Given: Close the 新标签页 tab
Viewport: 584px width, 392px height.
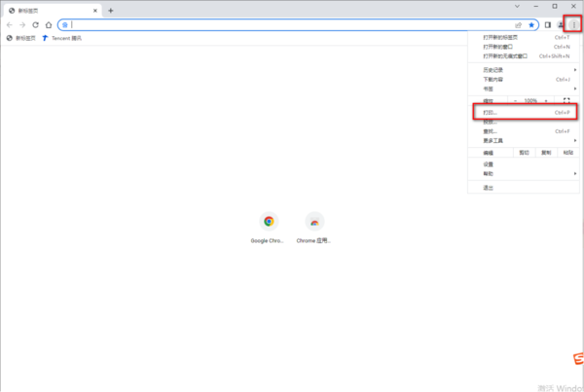Looking at the screenshot, I should tap(95, 11).
